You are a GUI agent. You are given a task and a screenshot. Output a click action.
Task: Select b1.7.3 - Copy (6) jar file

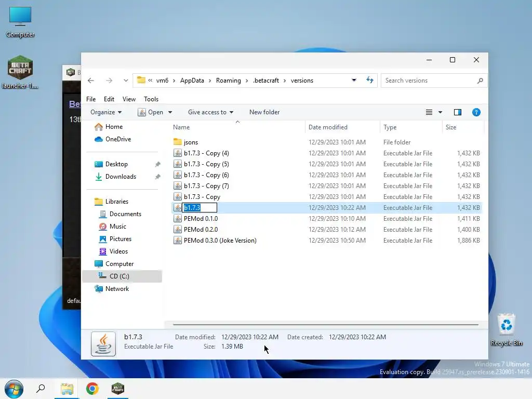(x=206, y=175)
